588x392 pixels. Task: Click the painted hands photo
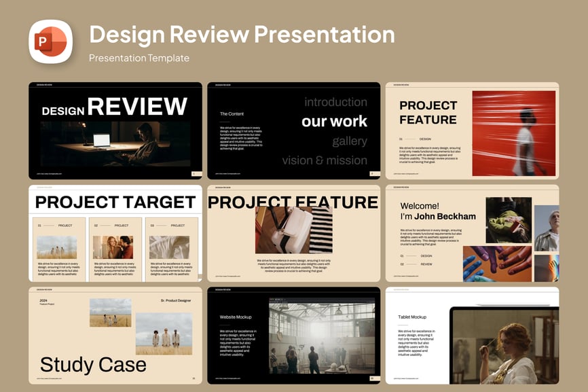click(x=496, y=264)
